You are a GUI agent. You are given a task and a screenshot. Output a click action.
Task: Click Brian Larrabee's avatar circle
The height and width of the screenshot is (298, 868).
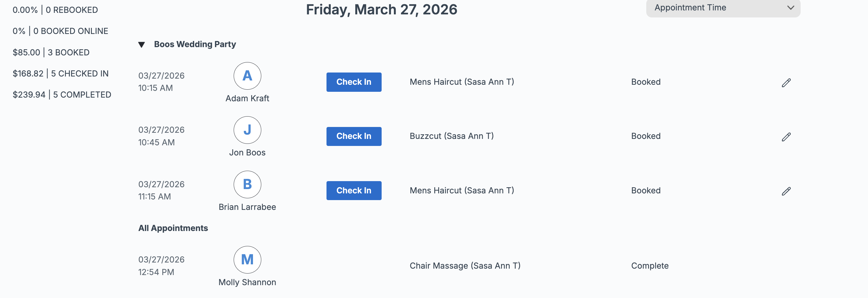coord(247,184)
